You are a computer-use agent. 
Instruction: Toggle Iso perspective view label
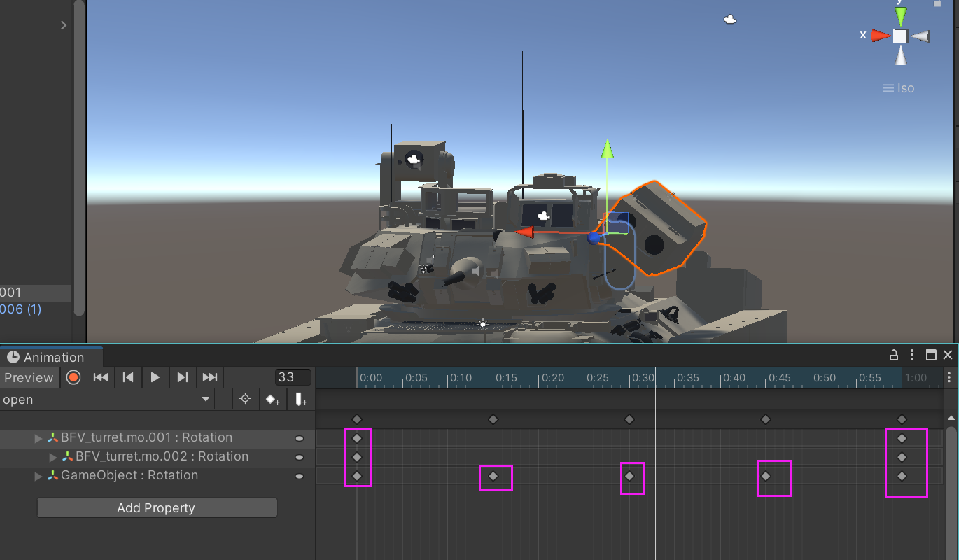tap(899, 88)
